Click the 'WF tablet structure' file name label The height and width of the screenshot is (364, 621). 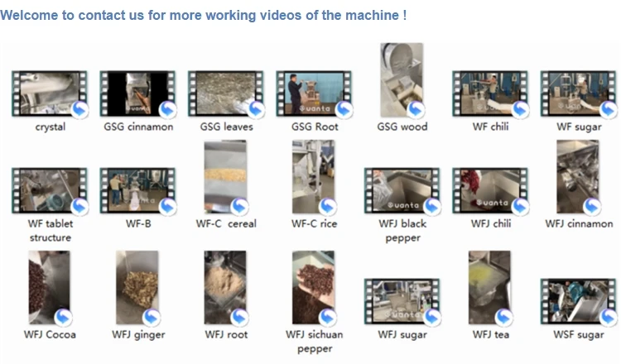pyautogui.click(x=51, y=231)
